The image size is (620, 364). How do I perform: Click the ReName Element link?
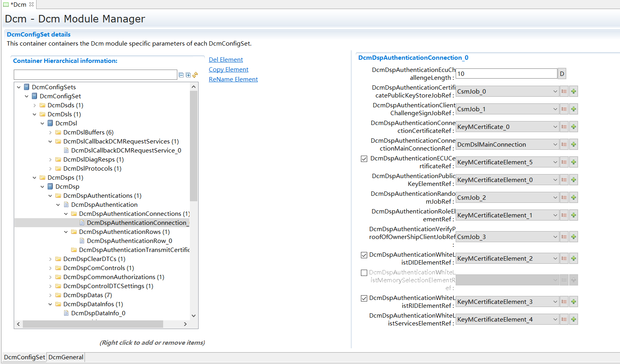tap(233, 79)
